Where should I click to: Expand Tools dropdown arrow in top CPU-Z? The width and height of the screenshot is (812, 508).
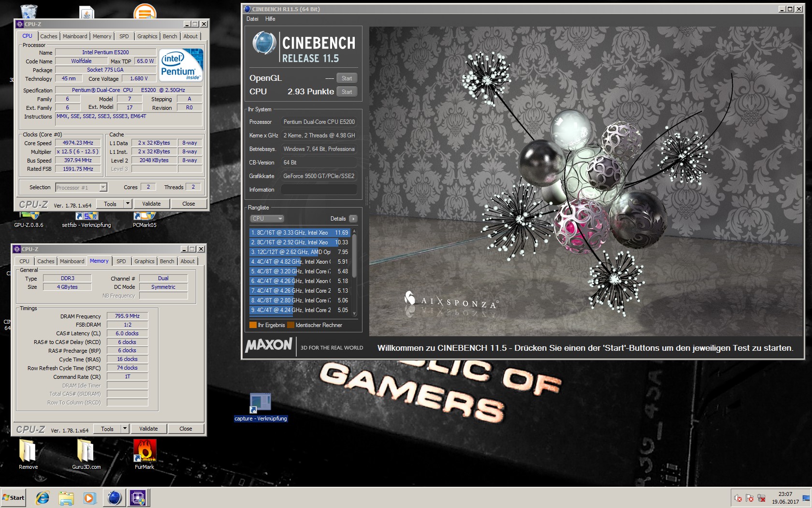tap(128, 204)
